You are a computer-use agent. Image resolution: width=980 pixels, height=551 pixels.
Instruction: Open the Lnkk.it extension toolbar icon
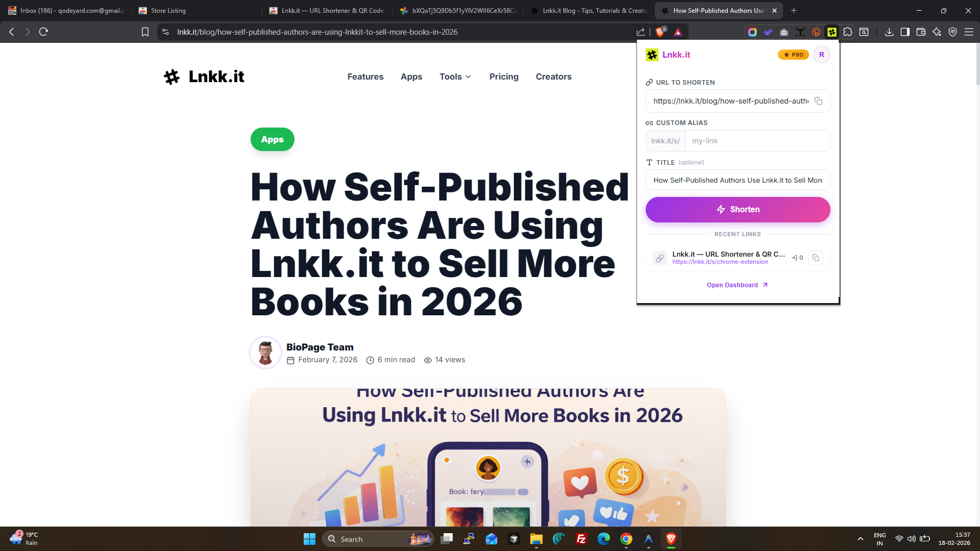click(x=831, y=32)
